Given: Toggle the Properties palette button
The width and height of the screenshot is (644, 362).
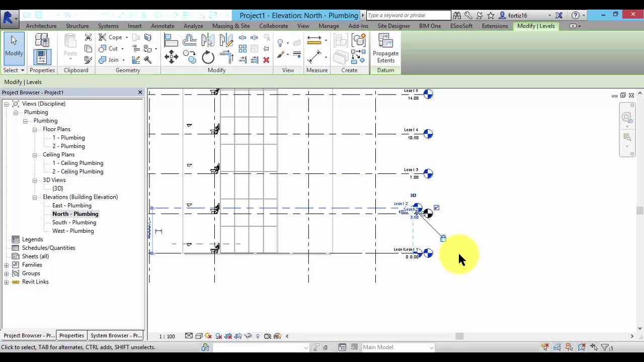Looking at the screenshot, I should coord(42,57).
